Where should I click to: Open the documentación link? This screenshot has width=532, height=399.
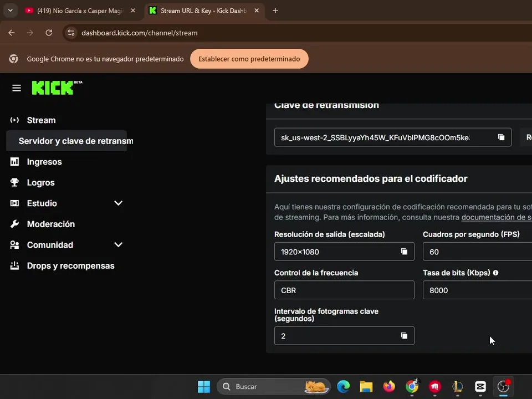pyautogui.click(x=497, y=217)
